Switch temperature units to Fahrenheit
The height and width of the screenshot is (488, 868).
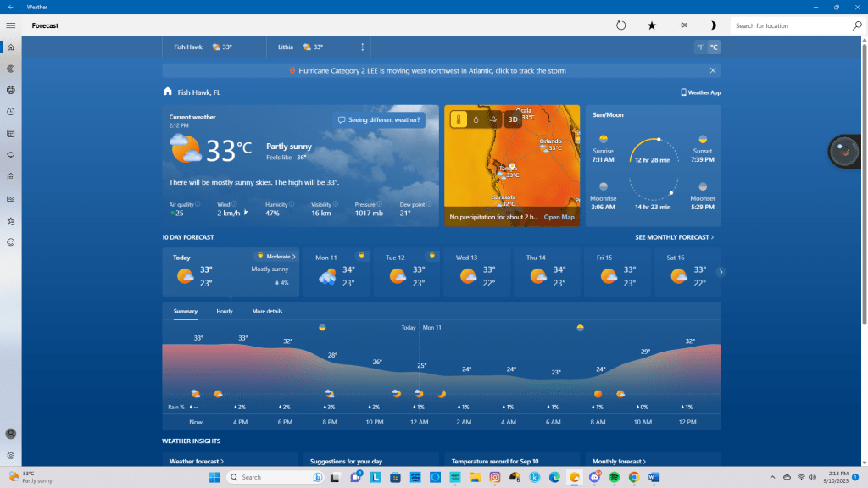click(700, 47)
